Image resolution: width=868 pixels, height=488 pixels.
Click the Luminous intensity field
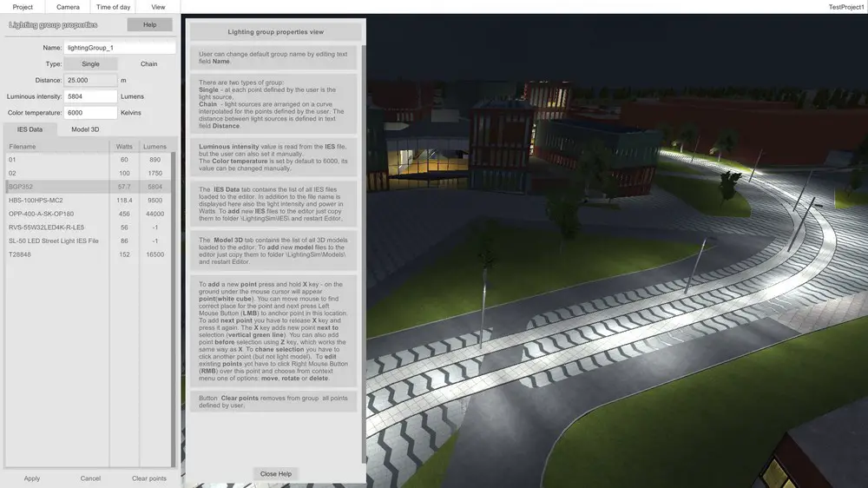click(90, 96)
